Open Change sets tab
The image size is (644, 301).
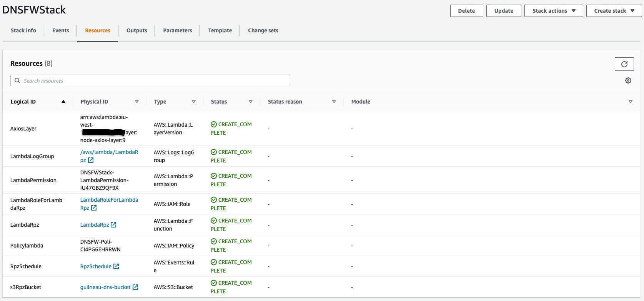[x=263, y=30]
